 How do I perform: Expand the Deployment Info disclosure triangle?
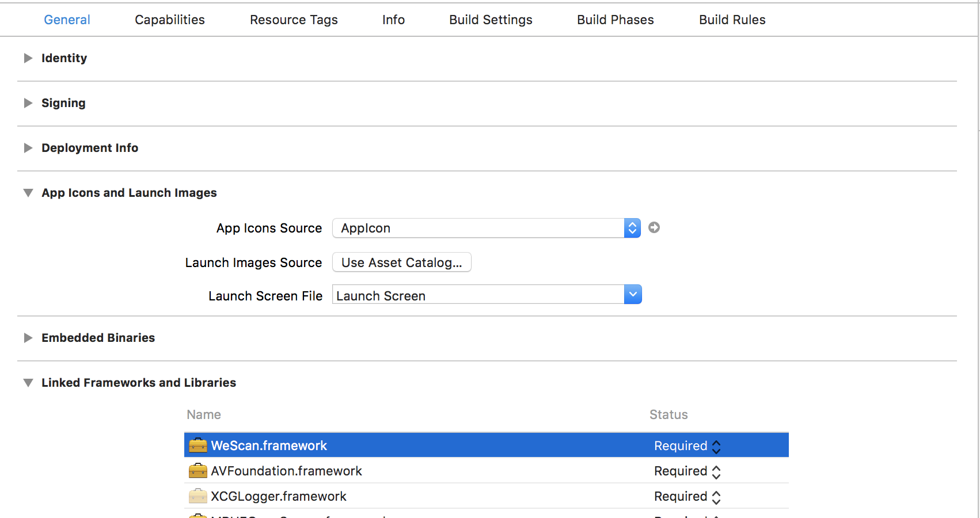[x=28, y=148]
